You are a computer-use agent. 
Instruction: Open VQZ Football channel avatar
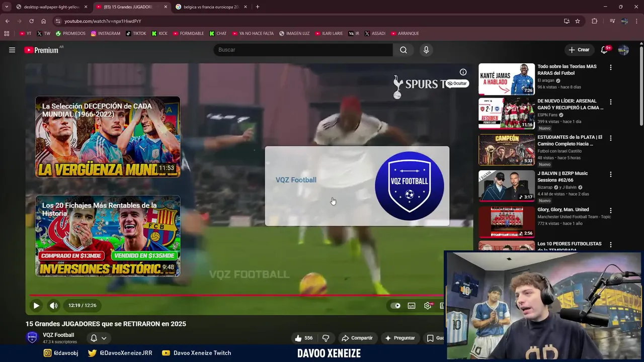click(32, 338)
